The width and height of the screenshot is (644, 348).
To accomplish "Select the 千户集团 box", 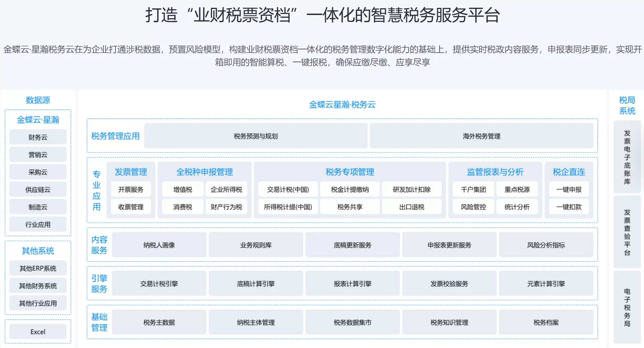I will pyautogui.click(x=473, y=189).
